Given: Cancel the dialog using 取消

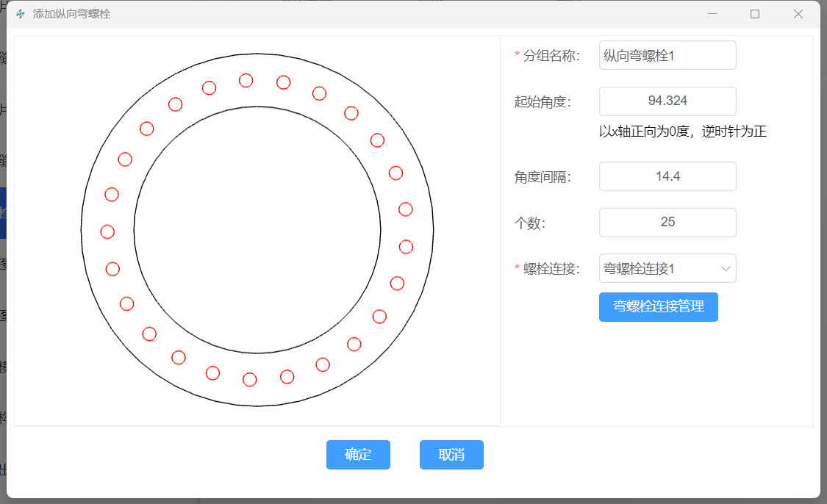Looking at the screenshot, I should pos(451,454).
